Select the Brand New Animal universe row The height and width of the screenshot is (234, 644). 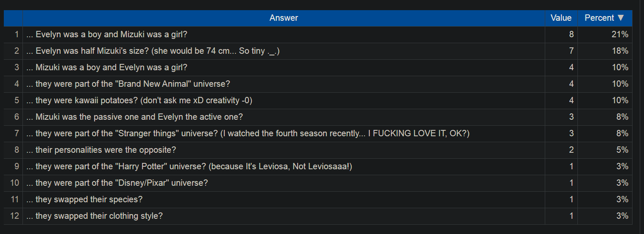pos(318,84)
